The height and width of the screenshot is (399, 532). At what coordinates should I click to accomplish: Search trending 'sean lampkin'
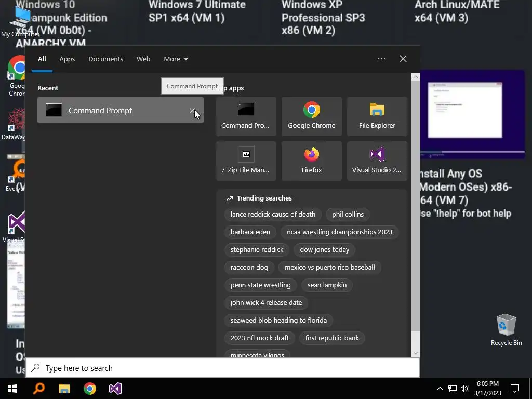point(327,285)
